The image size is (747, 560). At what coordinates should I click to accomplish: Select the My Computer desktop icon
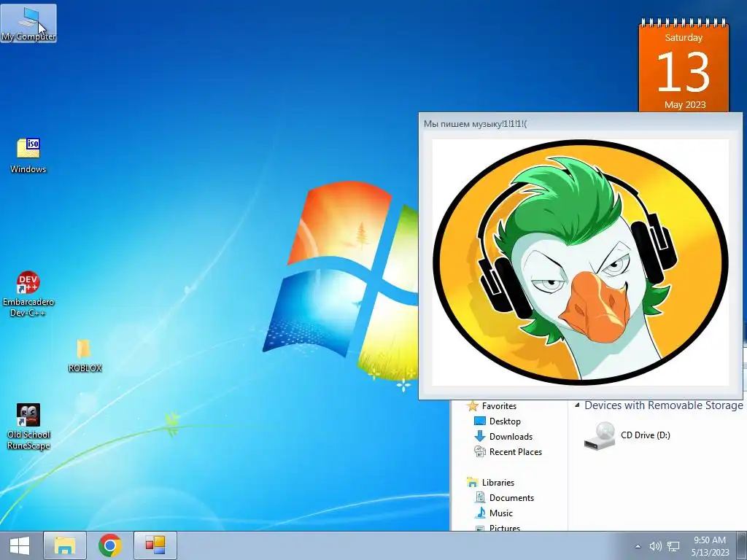28,23
